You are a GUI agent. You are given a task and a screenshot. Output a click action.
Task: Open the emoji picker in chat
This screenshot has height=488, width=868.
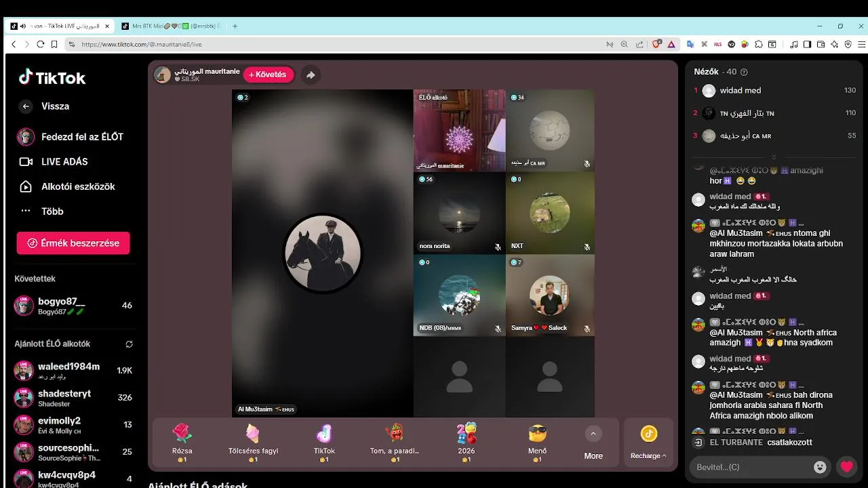[x=820, y=467]
